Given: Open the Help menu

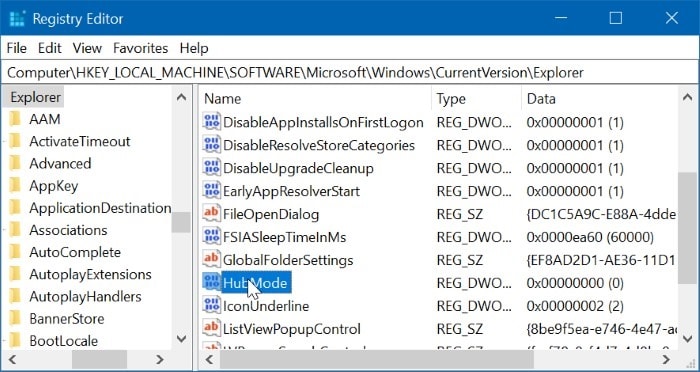Looking at the screenshot, I should pyautogui.click(x=194, y=48).
